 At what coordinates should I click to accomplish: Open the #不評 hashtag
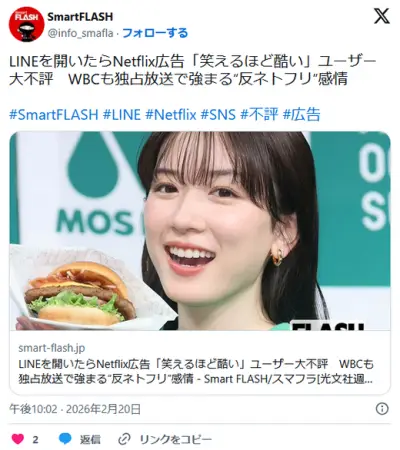point(259,115)
